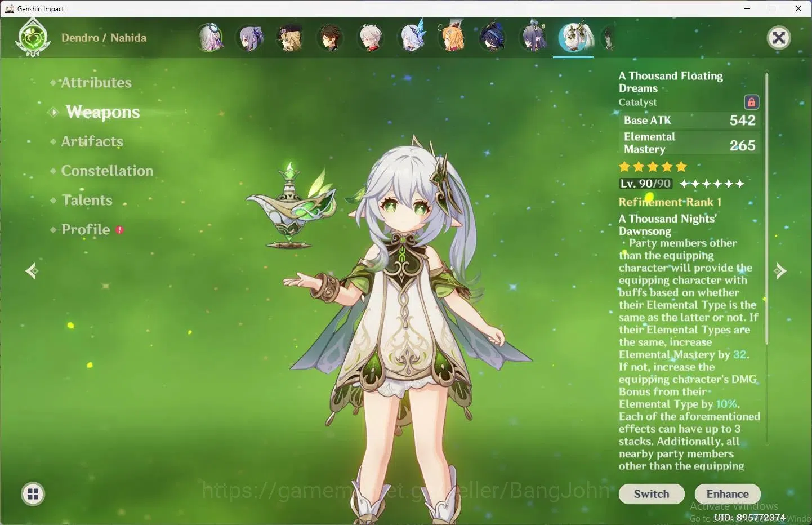The width and height of the screenshot is (812, 525).
Task: Click the Dendro element emblem icon
Action: click(x=33, y=38)
